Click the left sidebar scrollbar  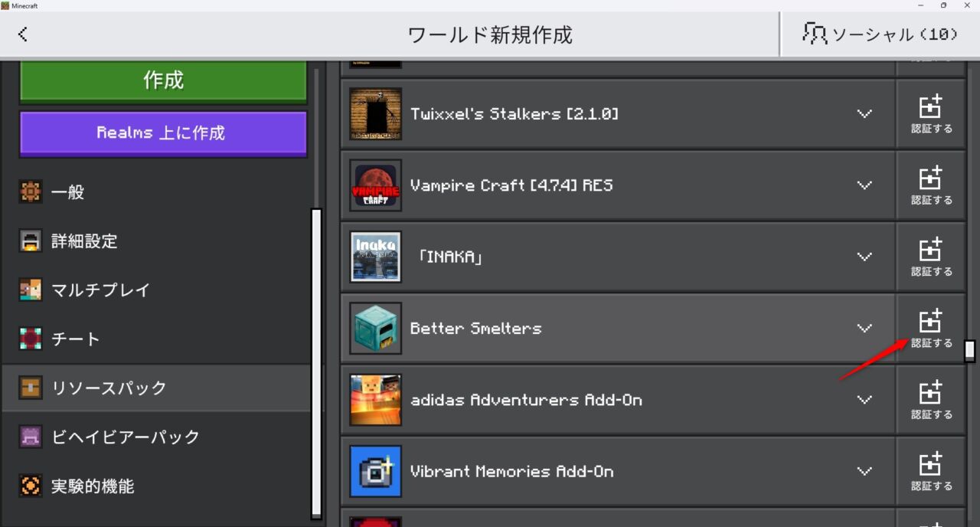click(x=316, y=364)
